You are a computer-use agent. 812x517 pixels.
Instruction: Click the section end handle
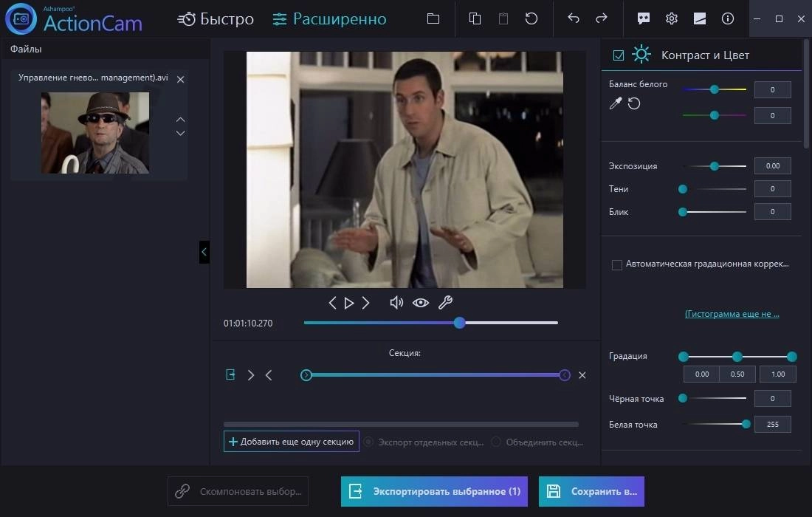pos(565,375)
